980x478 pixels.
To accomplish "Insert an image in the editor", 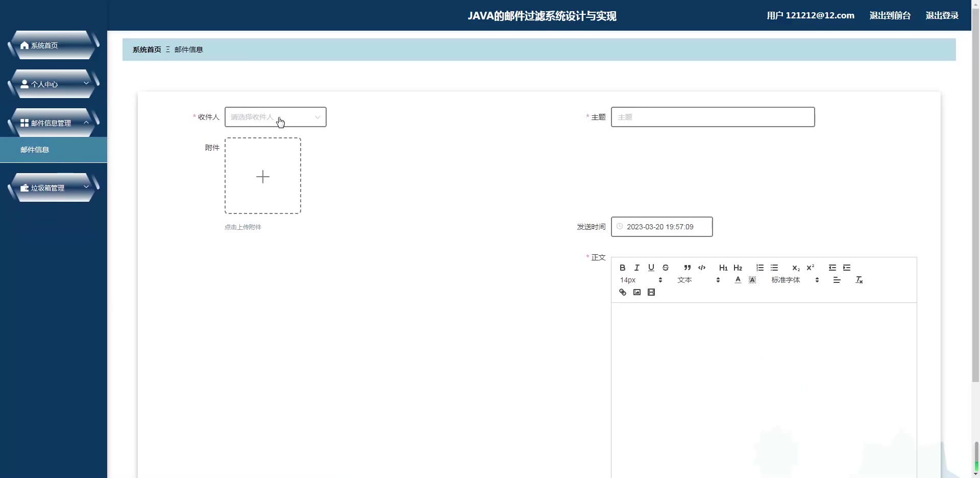I will pyautogui.click(x=636, y=292).
